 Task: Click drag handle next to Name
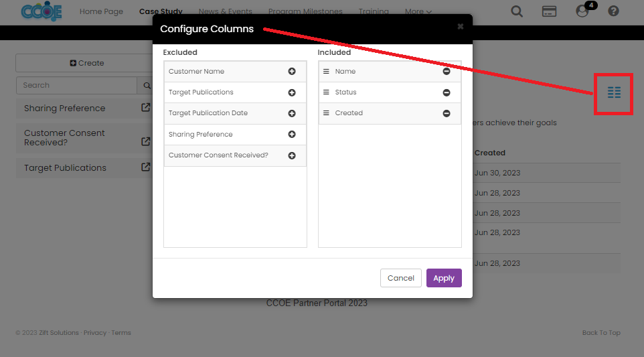[326, 72]
